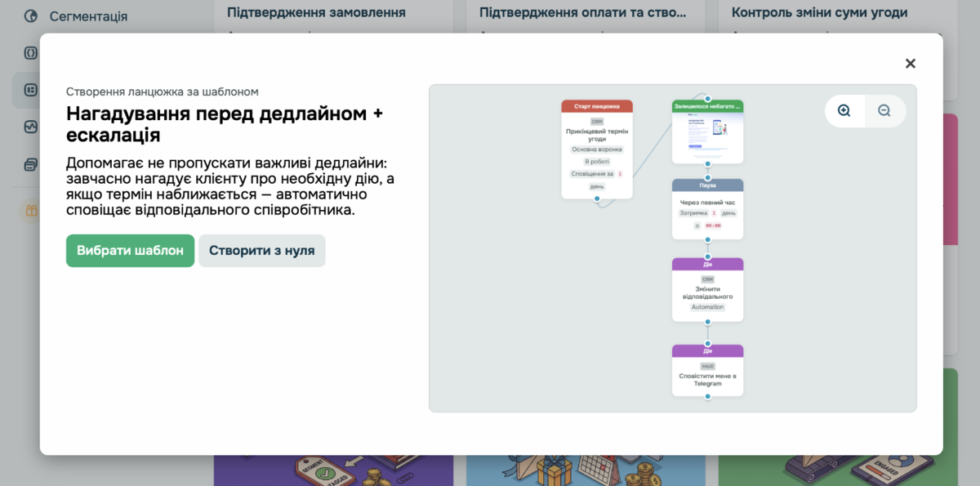Click the ІНШЕ badge in the last node

(707, 366)
